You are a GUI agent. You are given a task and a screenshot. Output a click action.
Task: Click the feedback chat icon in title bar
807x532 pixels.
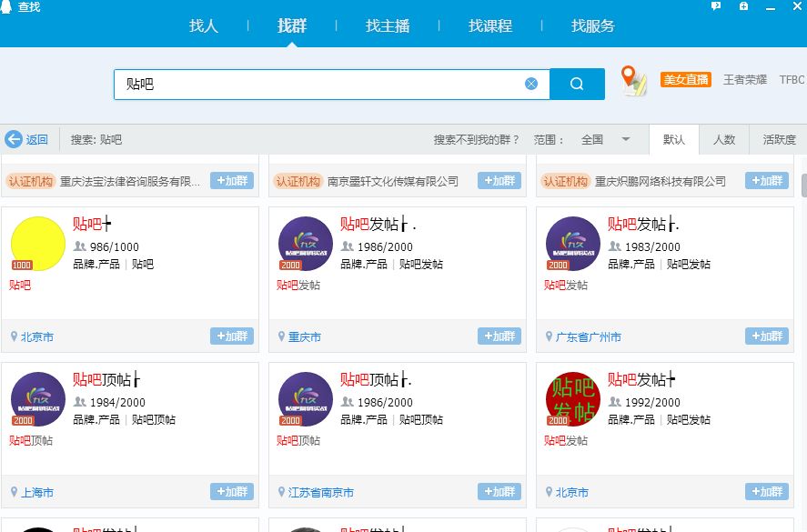click(x=716, y=6)
